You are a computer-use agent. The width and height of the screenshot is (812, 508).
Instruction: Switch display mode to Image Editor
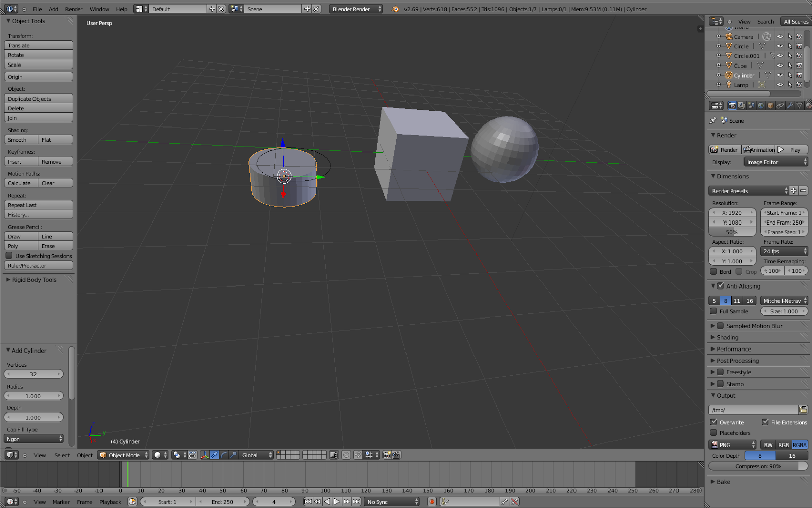click(x=775, y=162)
